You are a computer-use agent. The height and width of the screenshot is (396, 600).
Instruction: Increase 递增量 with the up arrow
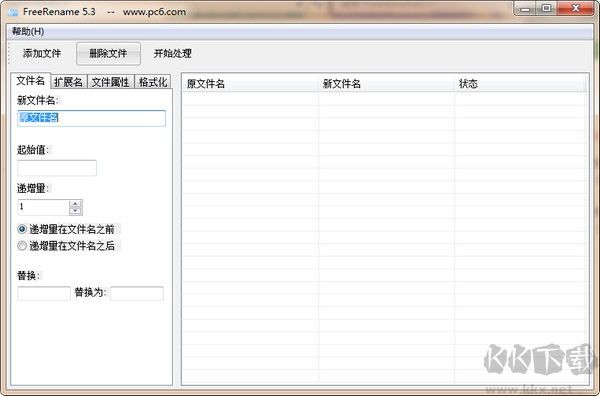point(76,204)
